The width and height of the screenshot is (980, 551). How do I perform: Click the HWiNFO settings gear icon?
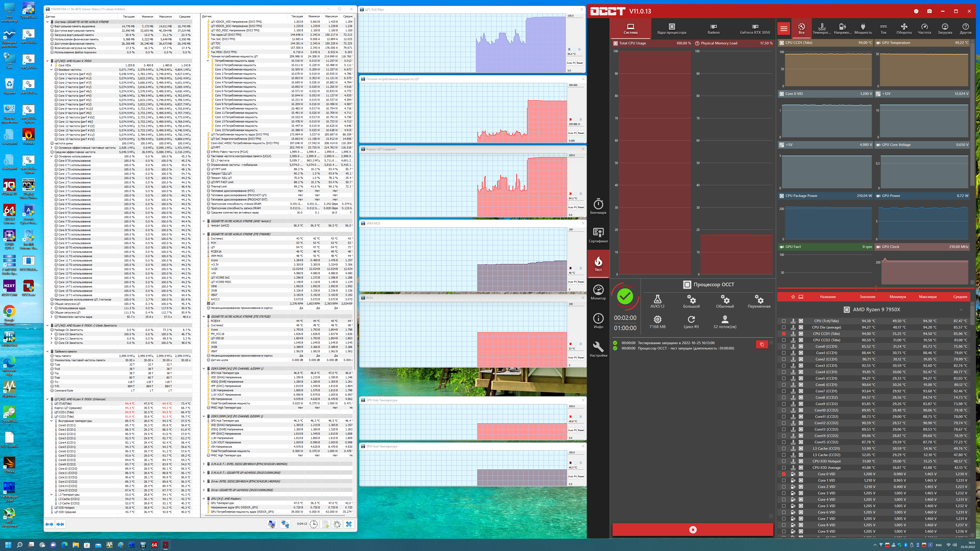[x=337, y=524]
